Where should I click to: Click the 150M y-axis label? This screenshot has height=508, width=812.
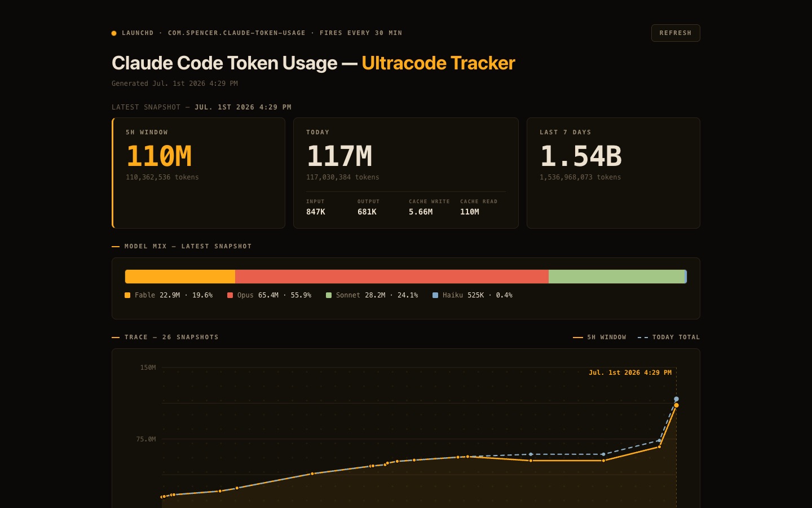point(148,367)
